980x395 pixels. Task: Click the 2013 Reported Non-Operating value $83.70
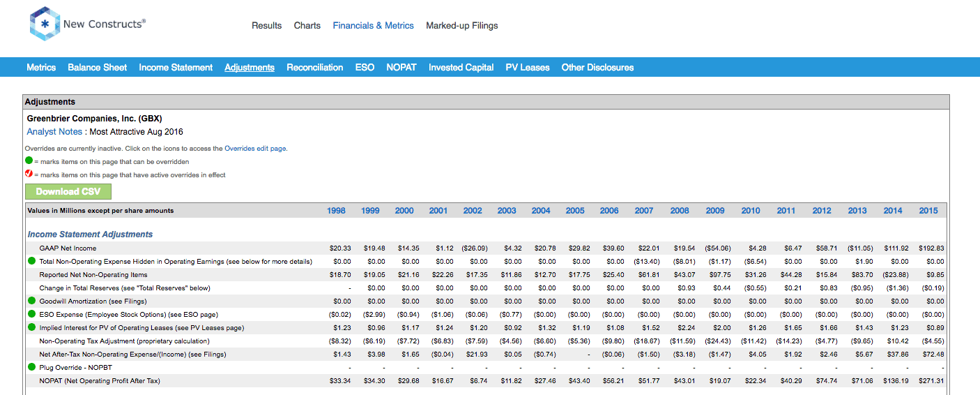(861, 275)
